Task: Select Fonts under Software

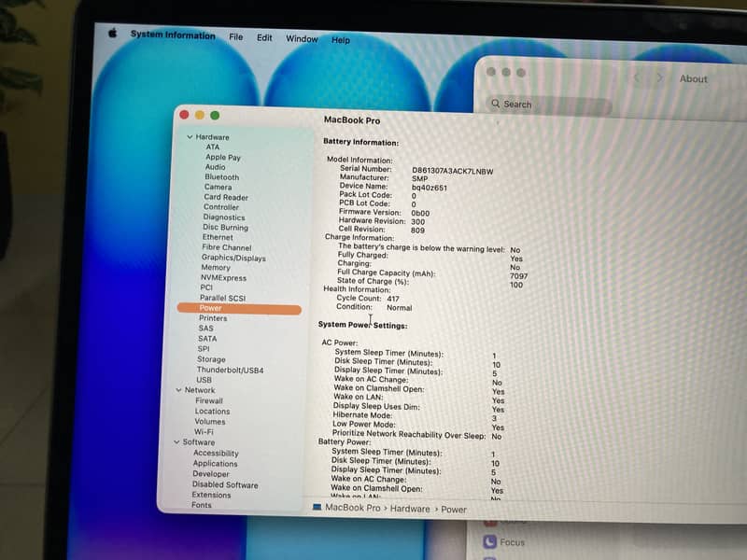Action: point(201,505)
